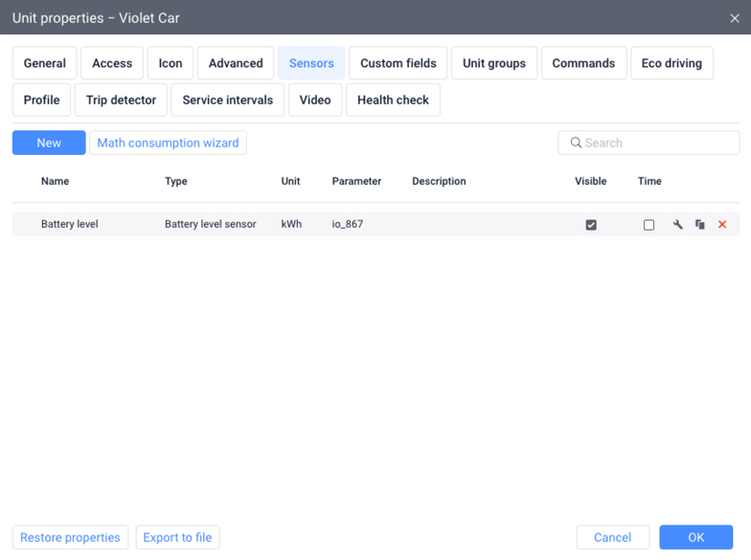Show the Health check tab
The width and height of the screenshot is (751, 560).
(x=393, y=100)
